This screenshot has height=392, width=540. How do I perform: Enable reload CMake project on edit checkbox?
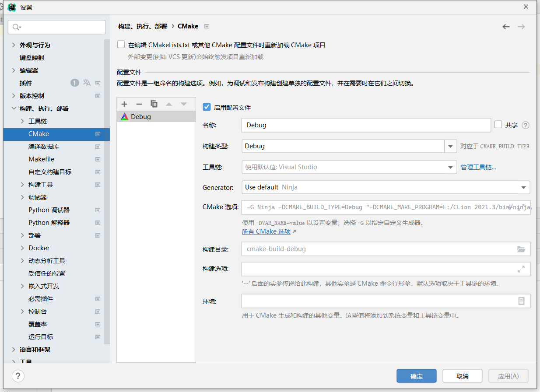[121, 45]
